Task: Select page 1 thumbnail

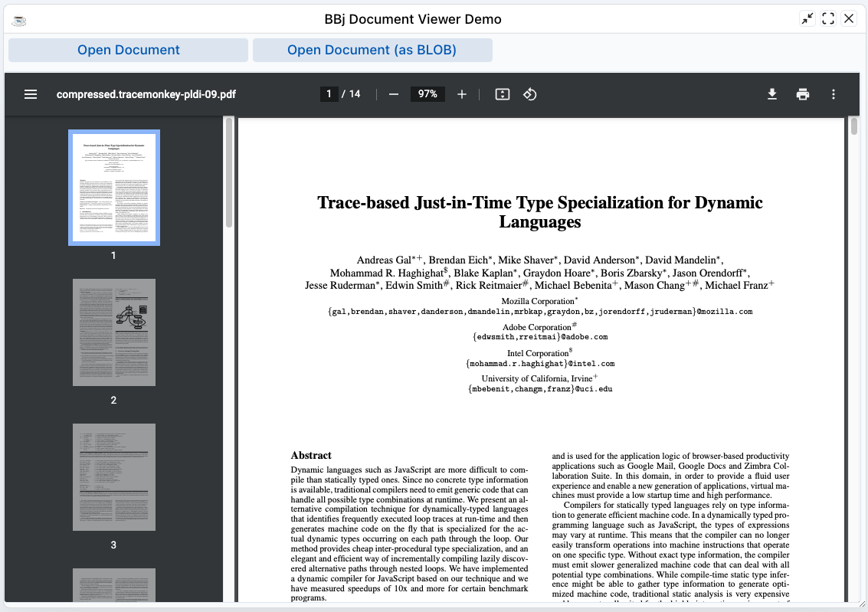Action: click(x=114, y=188)
